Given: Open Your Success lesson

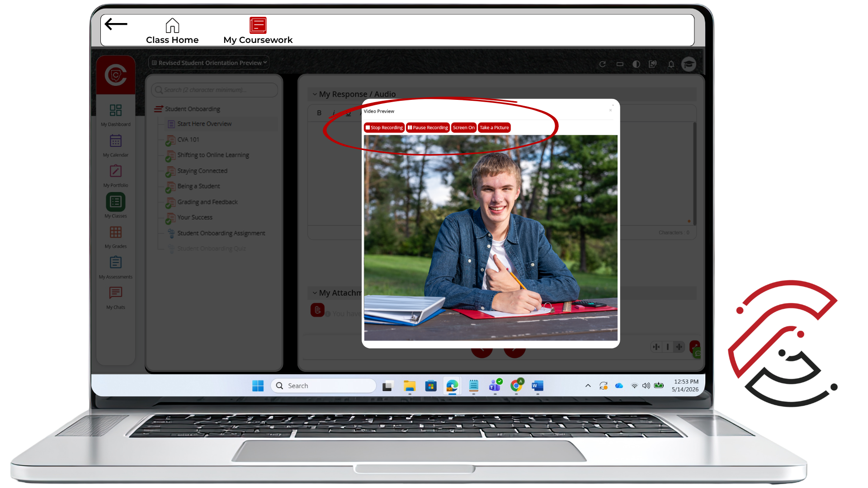Looking at the screenshot, I should tap(195, 217).
